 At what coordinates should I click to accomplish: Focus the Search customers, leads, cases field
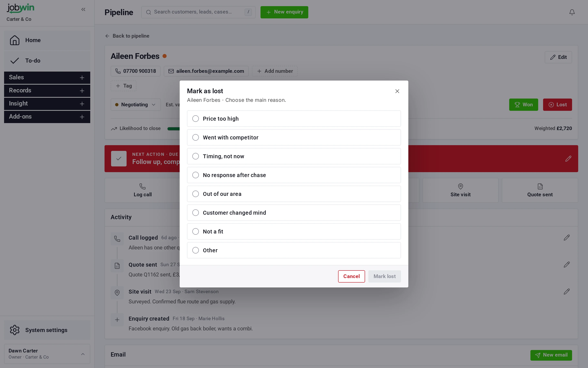tap(198, 12)
